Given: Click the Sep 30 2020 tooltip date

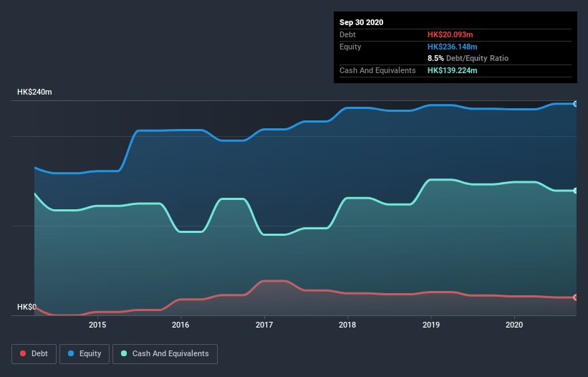Looking at the screenshot, I should pos(361,22).
